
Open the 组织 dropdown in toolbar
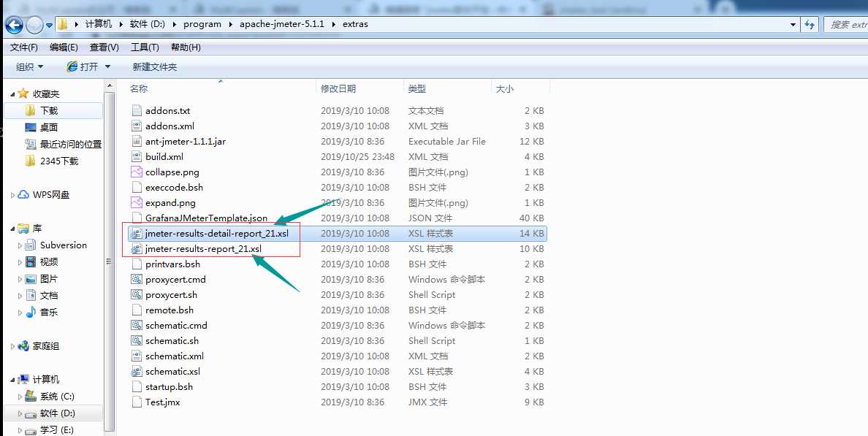pyautogui.click(x=30, y=67)
